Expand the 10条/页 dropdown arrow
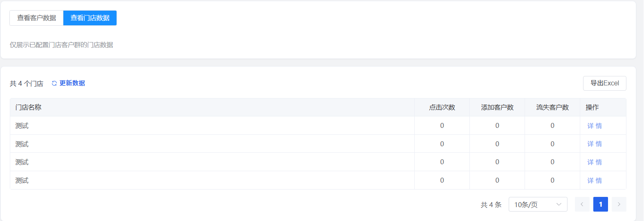This screenshot has height=221, width=644. 559,204
